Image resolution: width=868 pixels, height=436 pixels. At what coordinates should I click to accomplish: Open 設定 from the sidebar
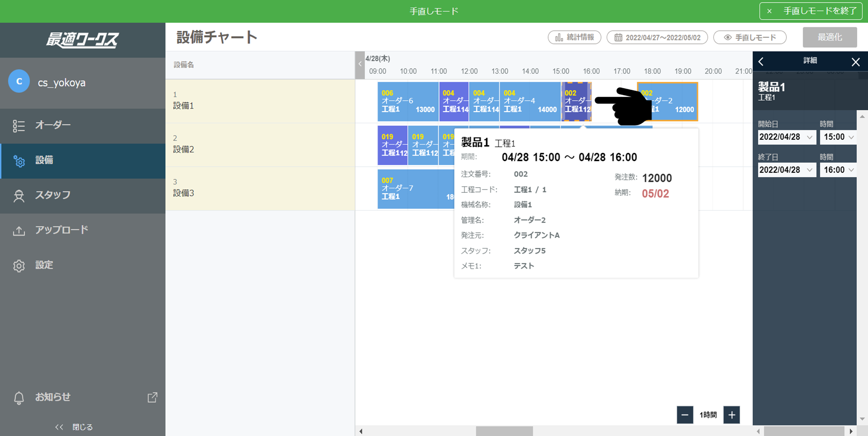point(82,265)
